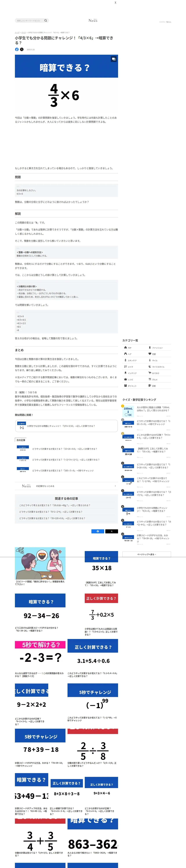Go to トップ in the breadcrumb
The image size is (186, 868).
(17, 33)
